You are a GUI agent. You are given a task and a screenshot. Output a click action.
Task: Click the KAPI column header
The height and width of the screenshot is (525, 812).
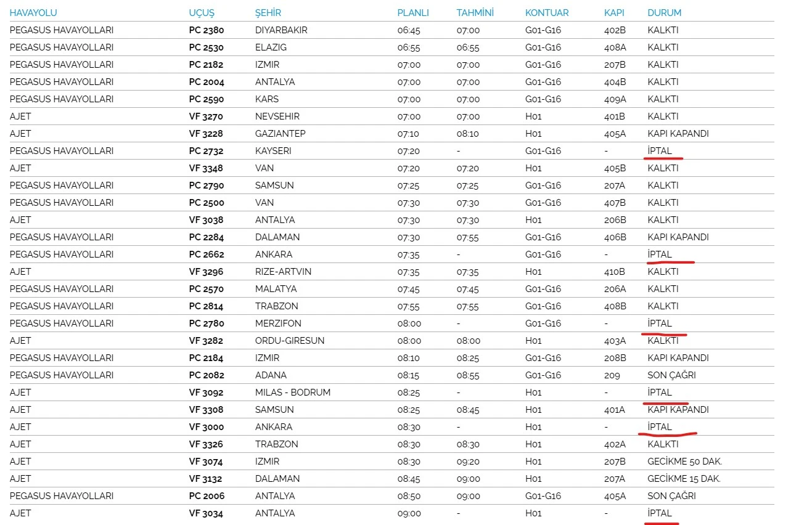(615, 12)
